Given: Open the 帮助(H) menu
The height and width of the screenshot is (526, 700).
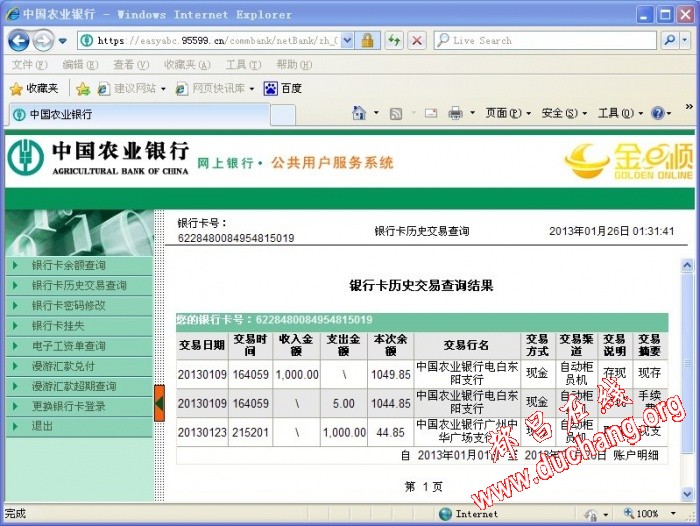Looking at the screenshot, I should click(x=294, y=65).
